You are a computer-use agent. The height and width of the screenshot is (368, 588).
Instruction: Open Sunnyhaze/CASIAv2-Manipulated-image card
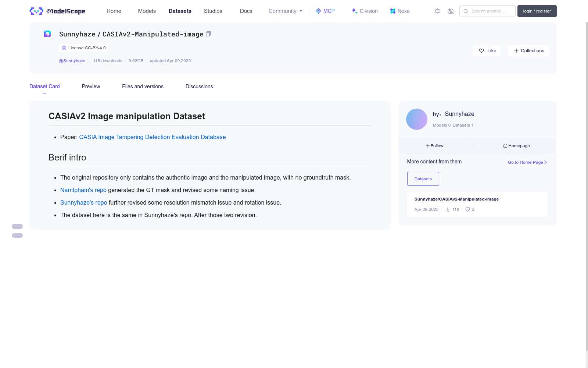point(477,204)
